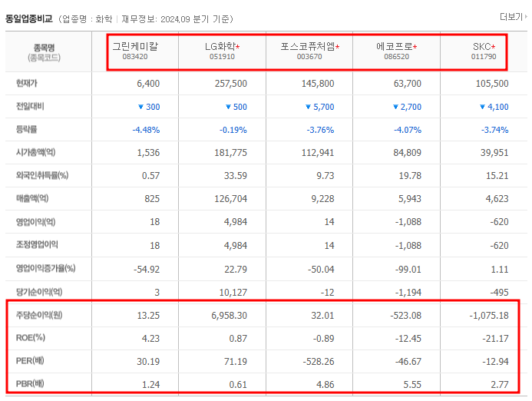Click PER value -46.67
532x401 pixels.
coord(408,362)
